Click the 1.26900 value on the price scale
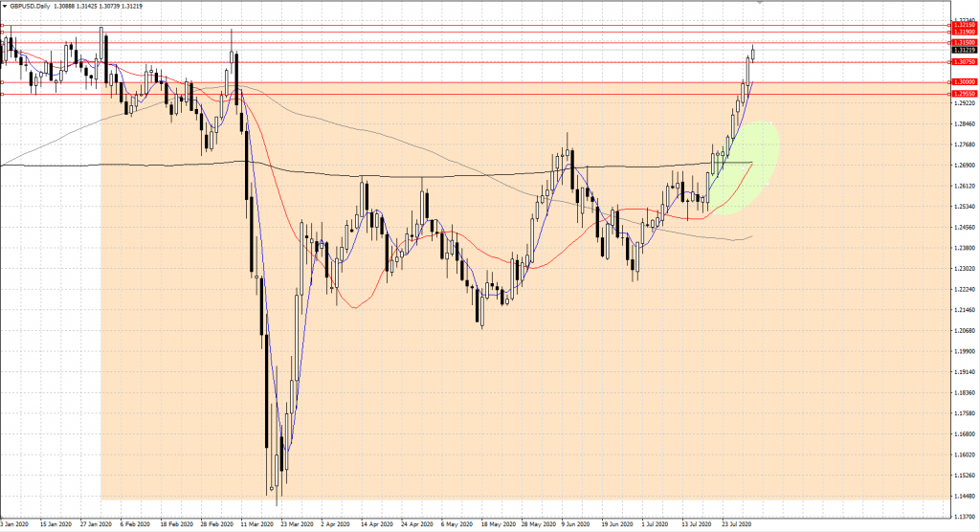 coord(962,165)
